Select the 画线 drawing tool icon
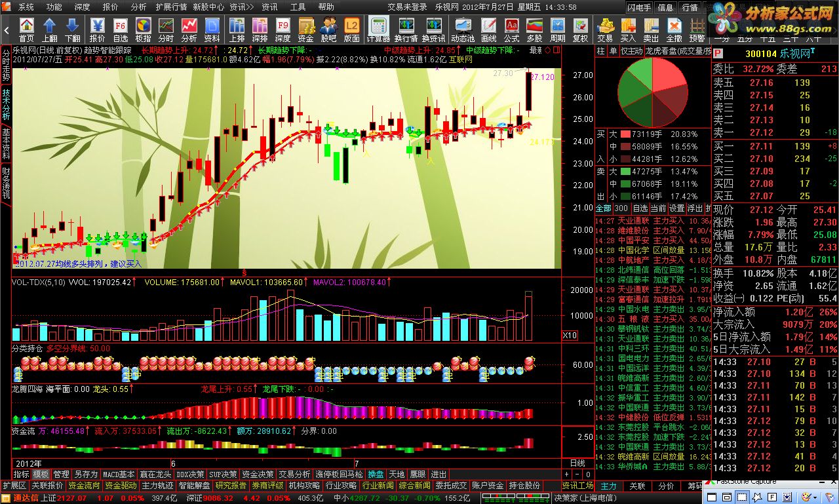 point(489,30)
